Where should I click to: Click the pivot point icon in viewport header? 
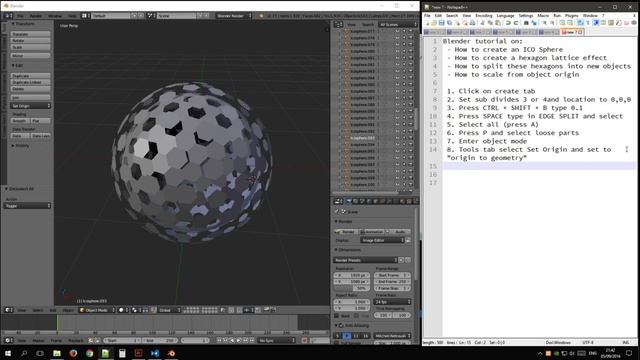pos(136,310)
